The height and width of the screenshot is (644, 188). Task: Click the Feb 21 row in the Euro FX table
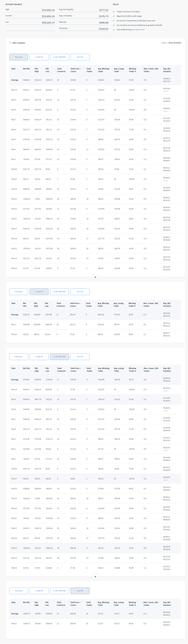(x=95, y=624)
